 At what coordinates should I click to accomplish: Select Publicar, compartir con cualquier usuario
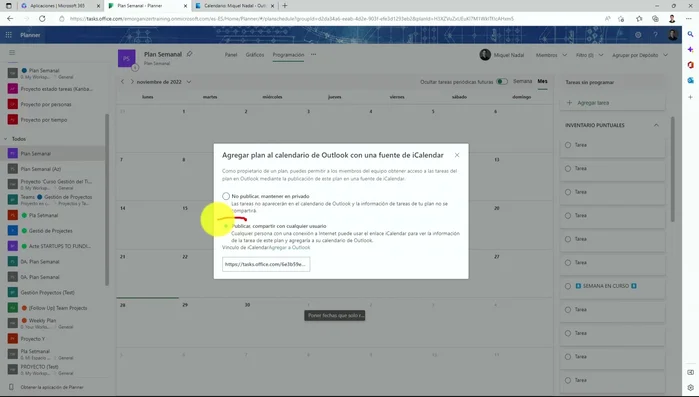[x=226, y=226]
